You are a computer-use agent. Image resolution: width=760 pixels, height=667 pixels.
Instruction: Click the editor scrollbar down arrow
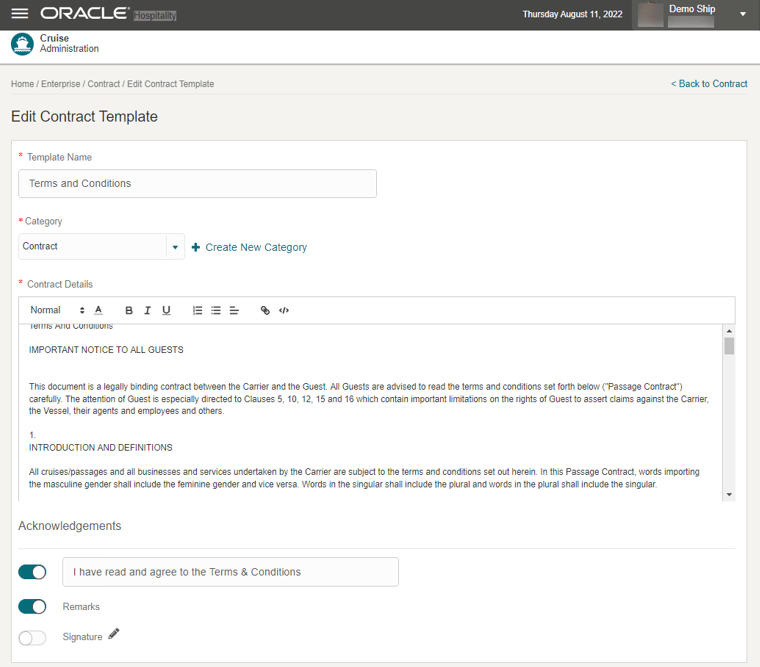click(x=729, y=494)
